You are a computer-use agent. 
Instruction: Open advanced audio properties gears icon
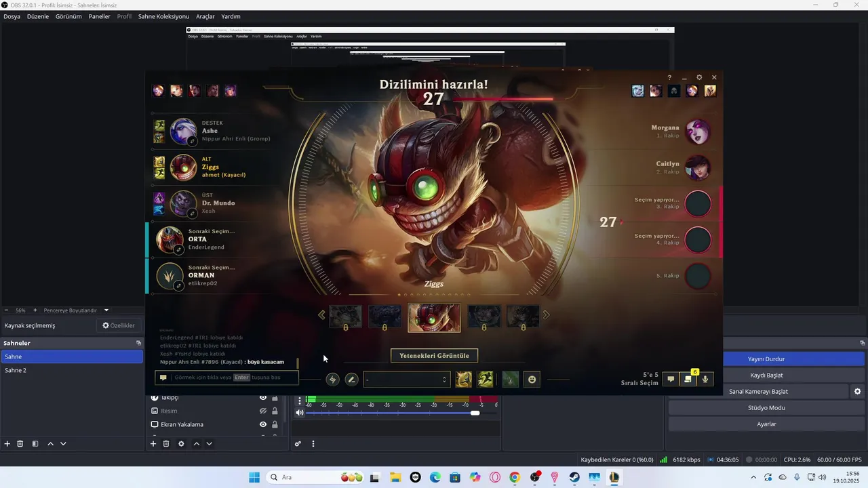tap(298, 444)
